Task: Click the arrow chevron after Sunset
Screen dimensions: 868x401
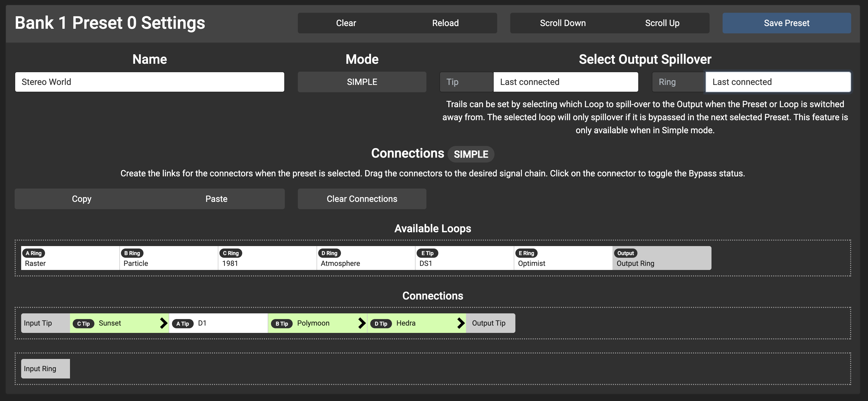Action: pos(163,323)
